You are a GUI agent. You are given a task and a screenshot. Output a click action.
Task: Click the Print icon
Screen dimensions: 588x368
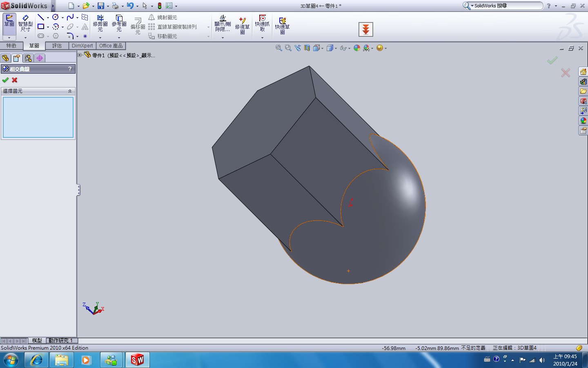click(115, 6)
